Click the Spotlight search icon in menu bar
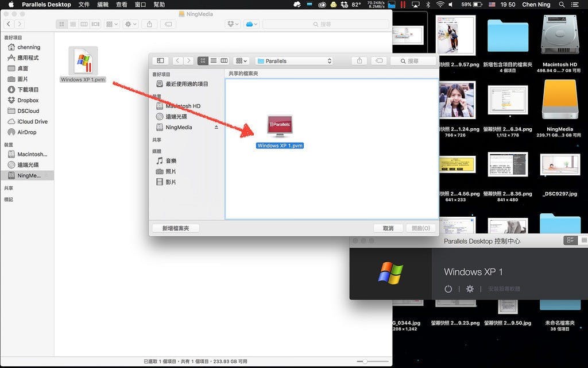 tap(562, 5)
